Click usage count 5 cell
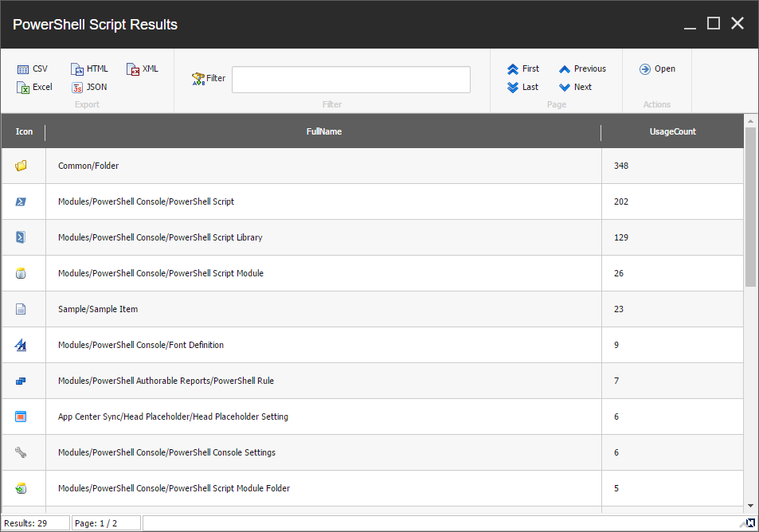This screenshot has width=759, height=532. (672, 488)
